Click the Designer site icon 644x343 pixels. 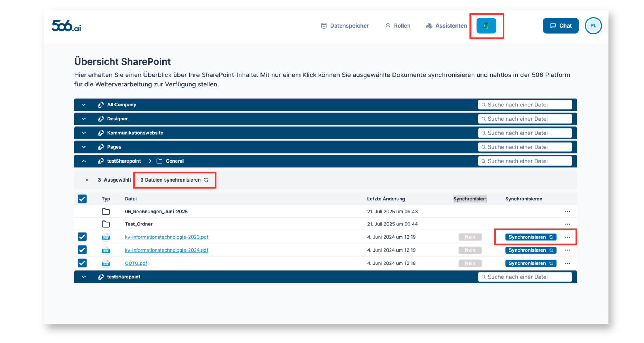point(101,119)
